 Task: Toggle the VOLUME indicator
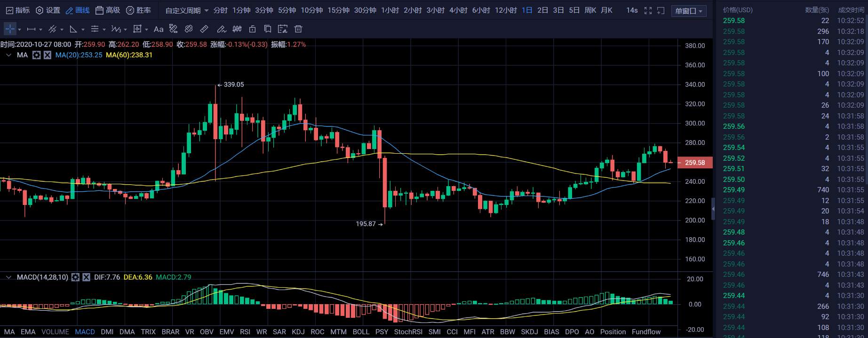55,332
